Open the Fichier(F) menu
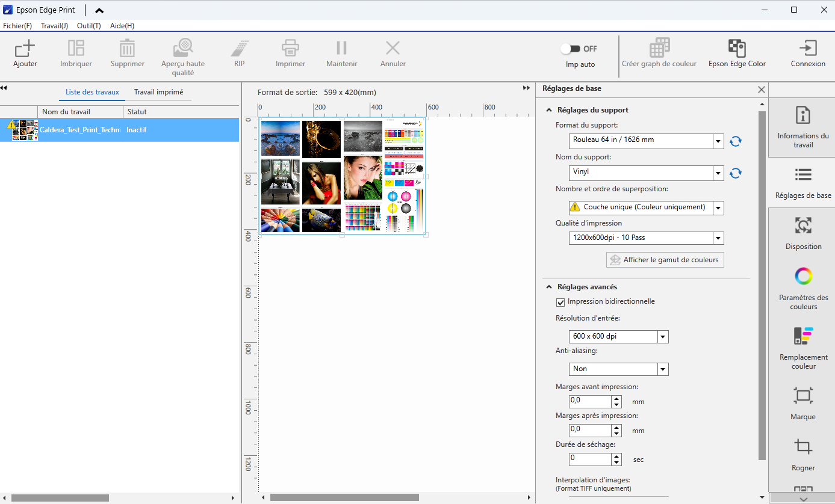 [17, 26]
